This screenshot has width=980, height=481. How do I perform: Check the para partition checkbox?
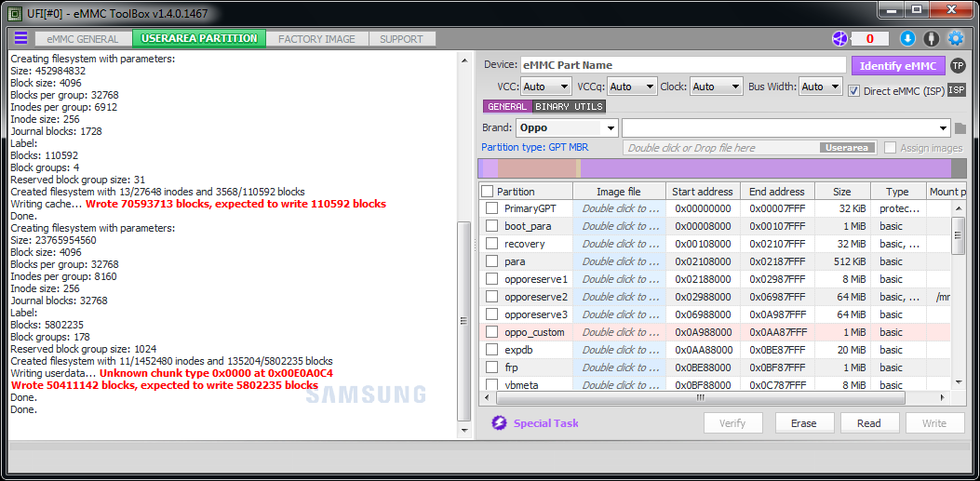pyautogui.click(x=492, y=261)
